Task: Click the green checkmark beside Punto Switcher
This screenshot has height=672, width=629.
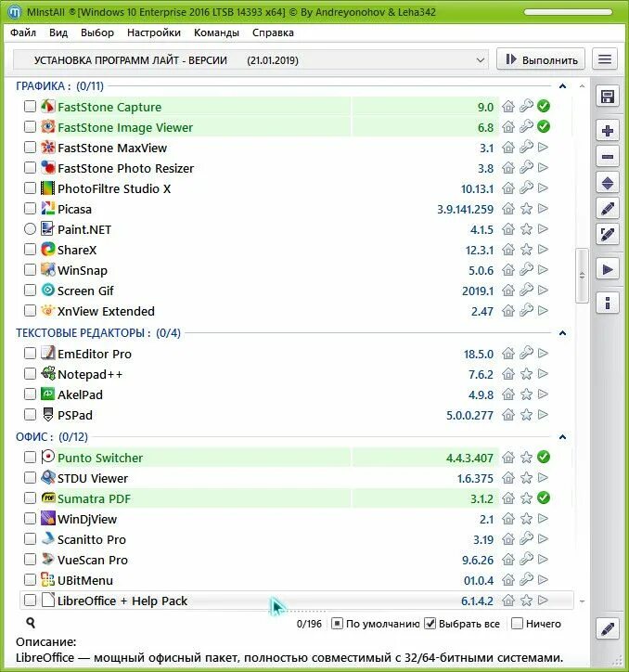Action: tap(544, 457)
